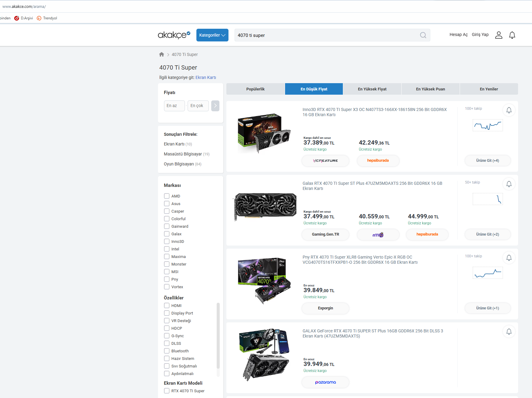The width and height of the screenshot is (532, 398).
Task: Open the Trendyol bookmark
Action: 47,18
